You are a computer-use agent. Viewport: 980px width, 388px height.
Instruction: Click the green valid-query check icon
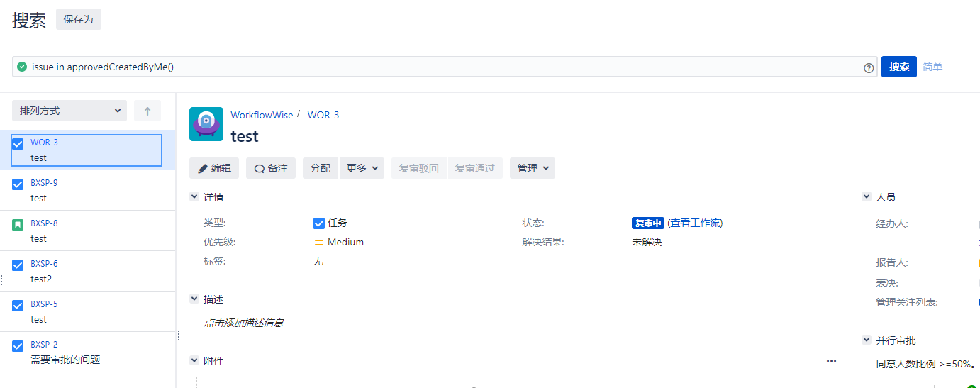22,67
